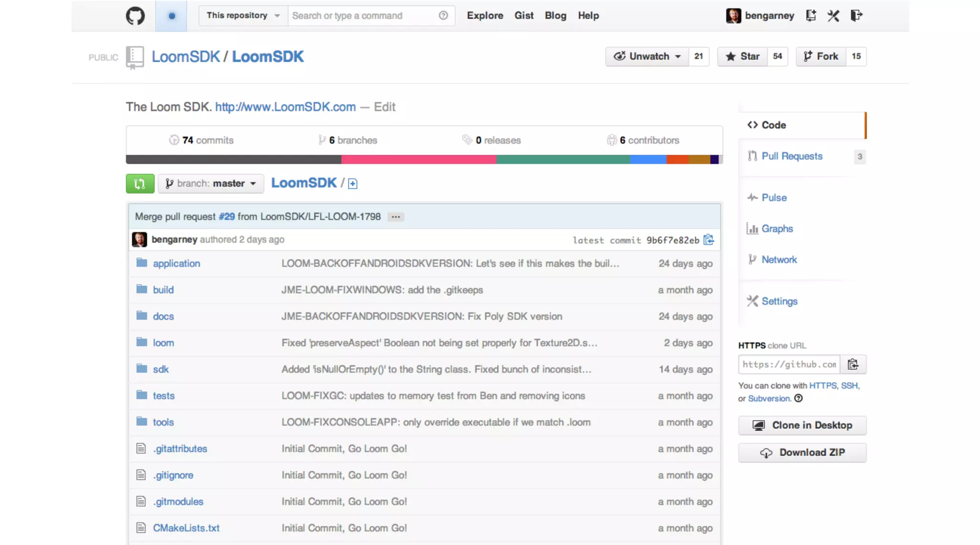Open the branch: master dropdown
This screenshot has width=980, height=545.
click(211, 183)
